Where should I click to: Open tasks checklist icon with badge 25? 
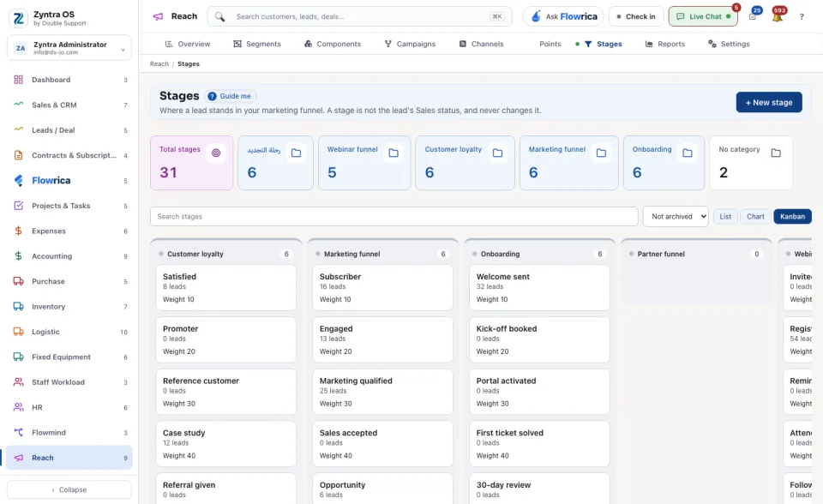pos(752,17)
